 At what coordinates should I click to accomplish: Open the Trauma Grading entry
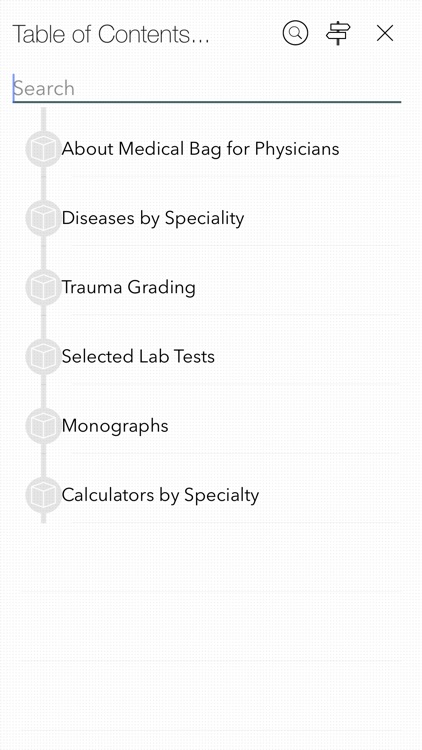[x=129, y=287]
